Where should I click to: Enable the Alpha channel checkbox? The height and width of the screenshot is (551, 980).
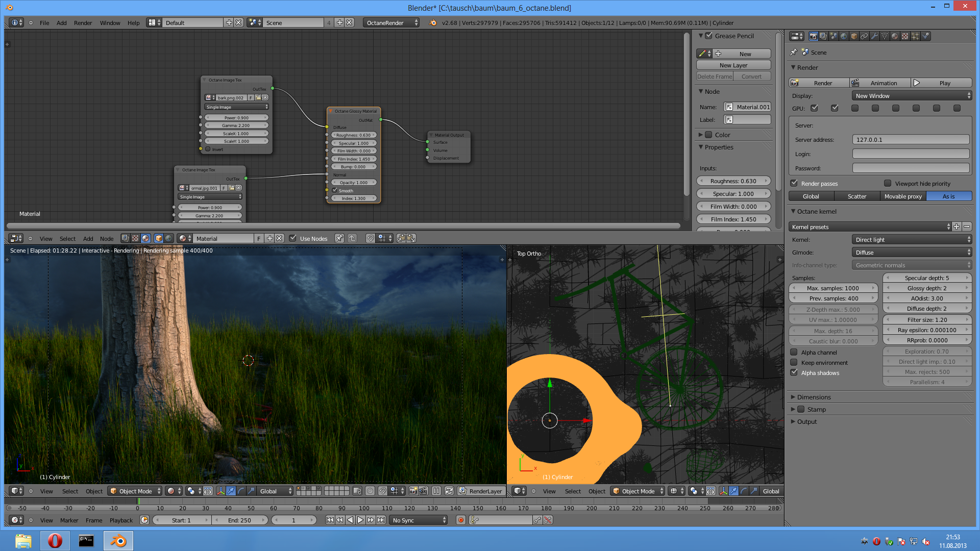pos(794,353)
